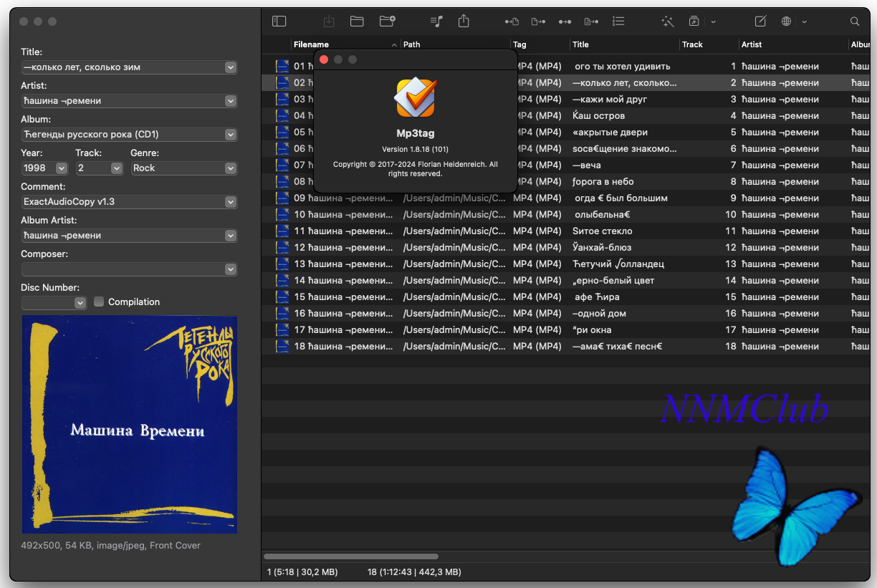The width and height of the screenshot is (877, 588).
Task: Click file icon of row 12 in list
Action: coord(282,247)
